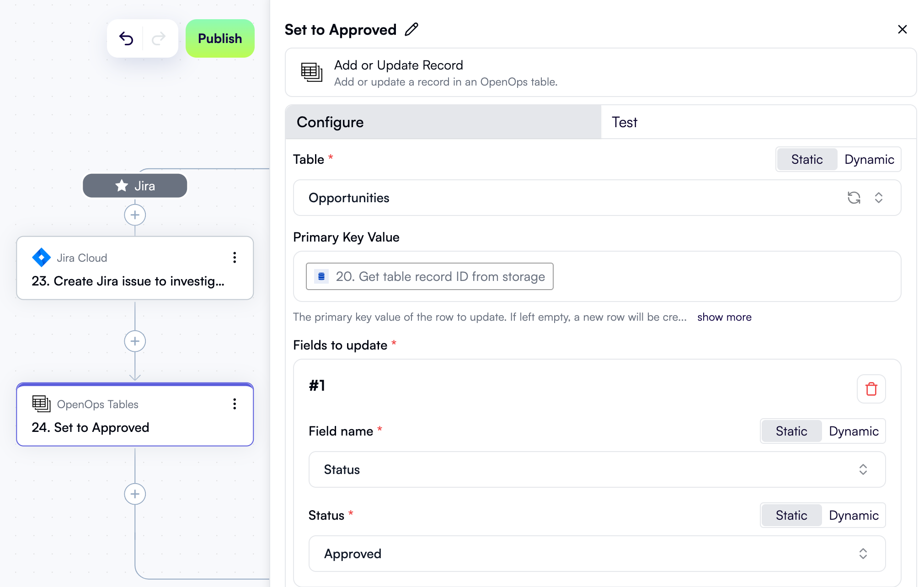
Task: Refresh the Opportunities table list
Action: coord(854,198)
